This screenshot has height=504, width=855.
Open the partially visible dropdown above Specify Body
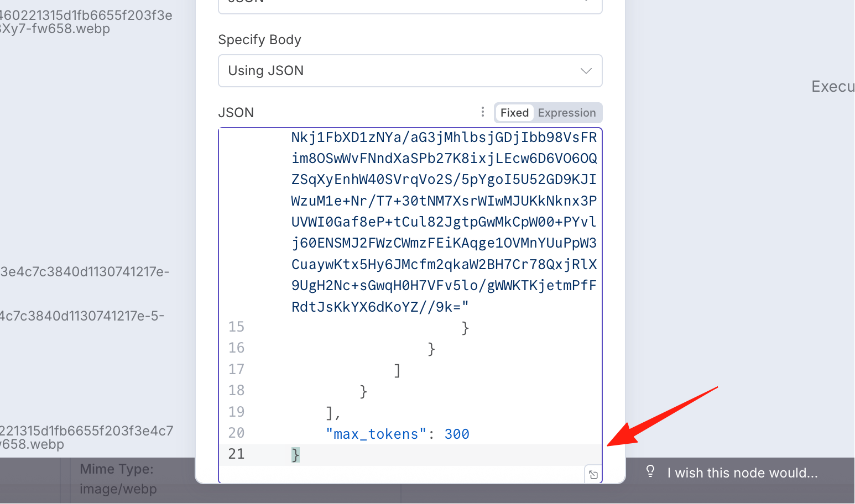click(x=410, y=6)
